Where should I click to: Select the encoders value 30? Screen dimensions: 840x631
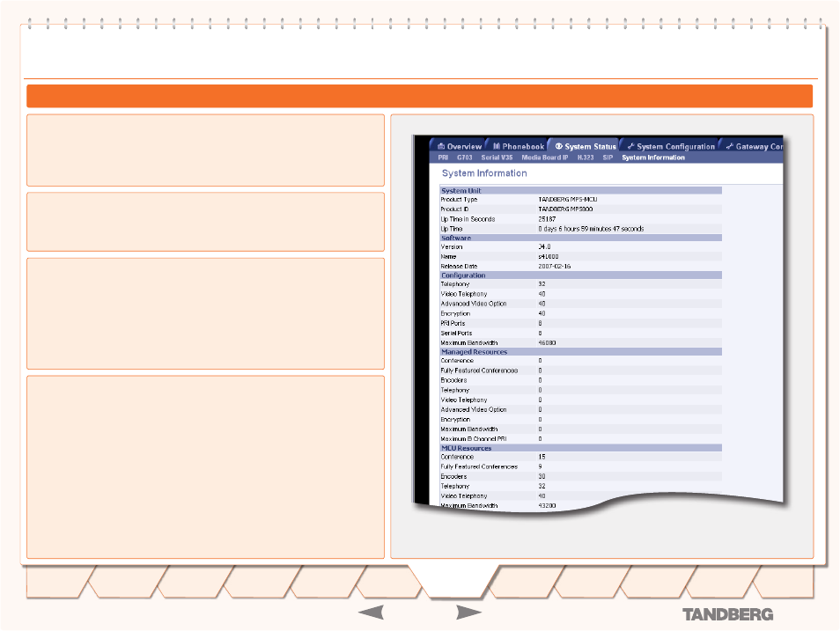(x=542, y=476)
